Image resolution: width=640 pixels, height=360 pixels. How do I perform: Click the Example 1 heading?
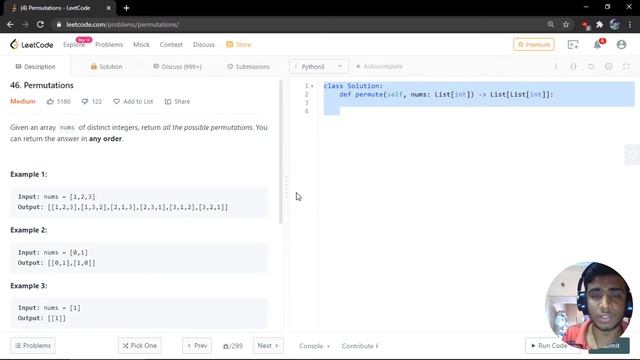pos(29,174)
